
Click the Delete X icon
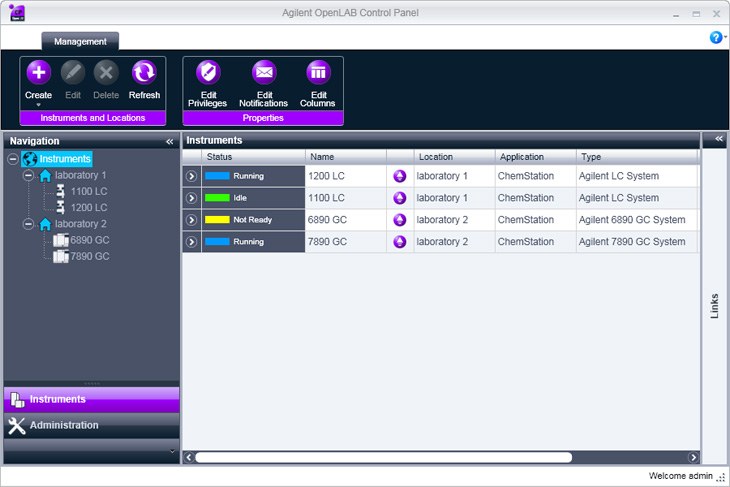point(106,72)
